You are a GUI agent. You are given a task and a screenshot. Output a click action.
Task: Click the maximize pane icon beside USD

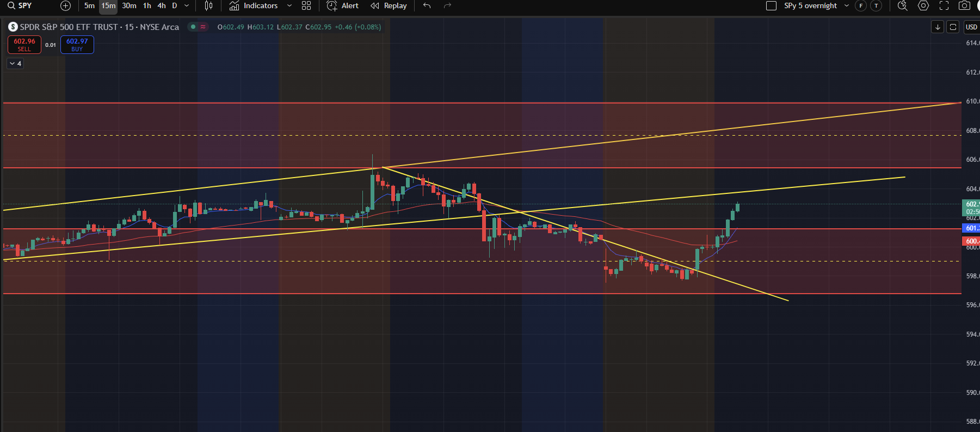point(953,27)
